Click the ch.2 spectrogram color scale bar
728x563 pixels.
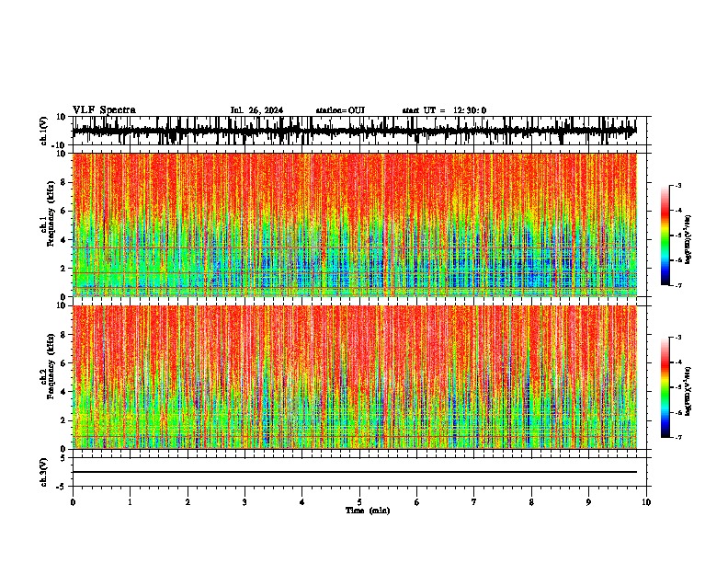pyautogui.click(x=665, y=387)
